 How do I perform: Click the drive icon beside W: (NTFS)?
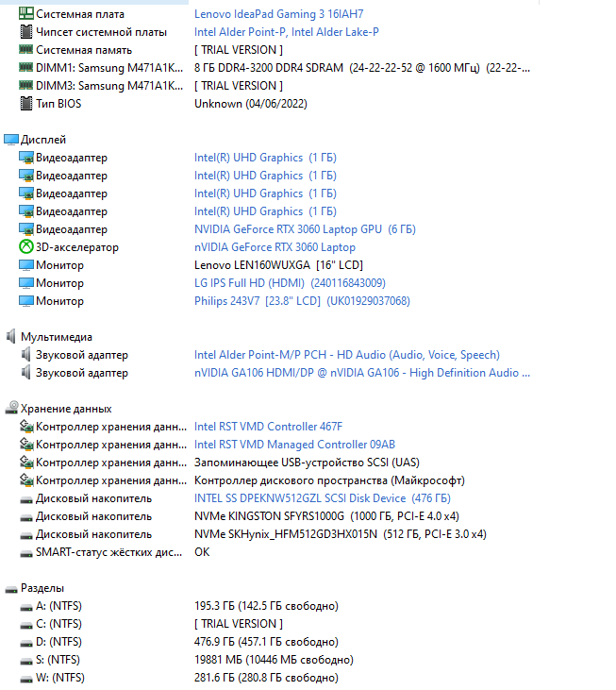[x=26, y=680]
